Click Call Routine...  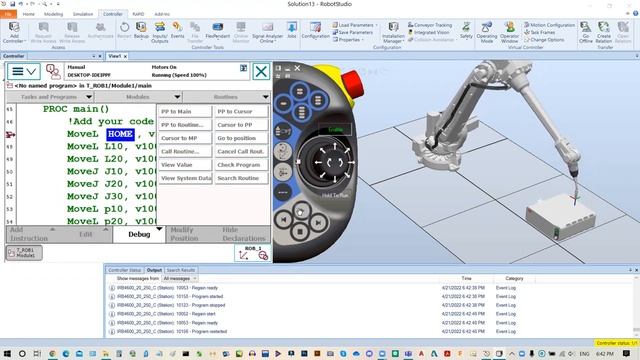point(185,151)
